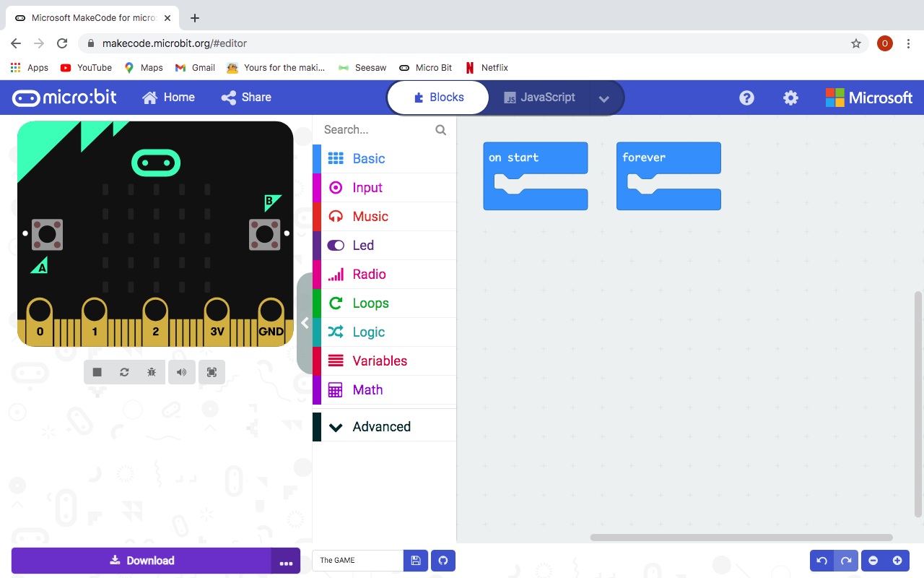Mute the simulator audio

[x=182, y=372]
